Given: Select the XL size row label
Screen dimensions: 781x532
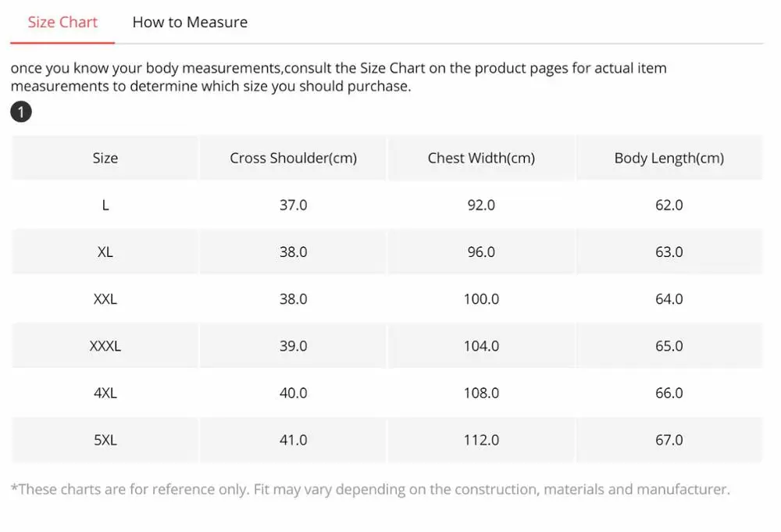Looking at the screenshot, I should [105, 252].
